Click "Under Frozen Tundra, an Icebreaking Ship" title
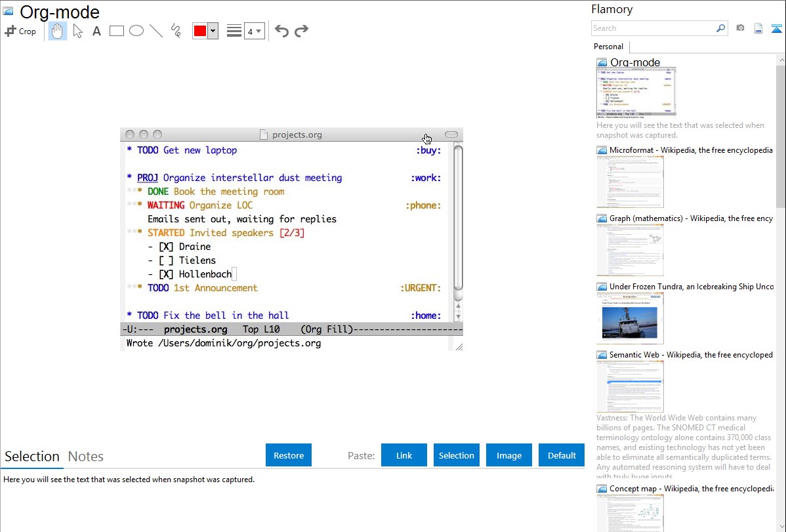Screen dimensions: 786x532 (x=692, y=287)
